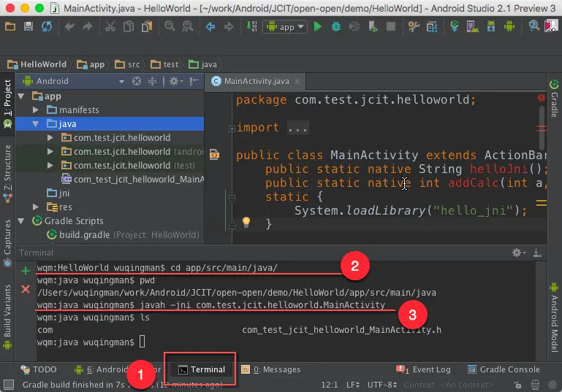Select com_test_jcit_helloworld_MainActivity header file
Viewport: 562px width, 392px height.
(132, 180)
